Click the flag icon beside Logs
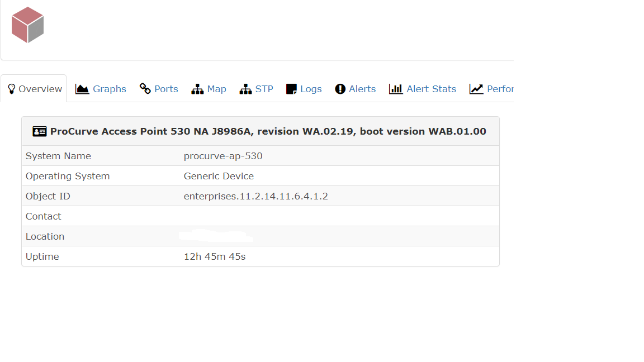This screenshot has width=644, height=362. [x=291, y=88]
